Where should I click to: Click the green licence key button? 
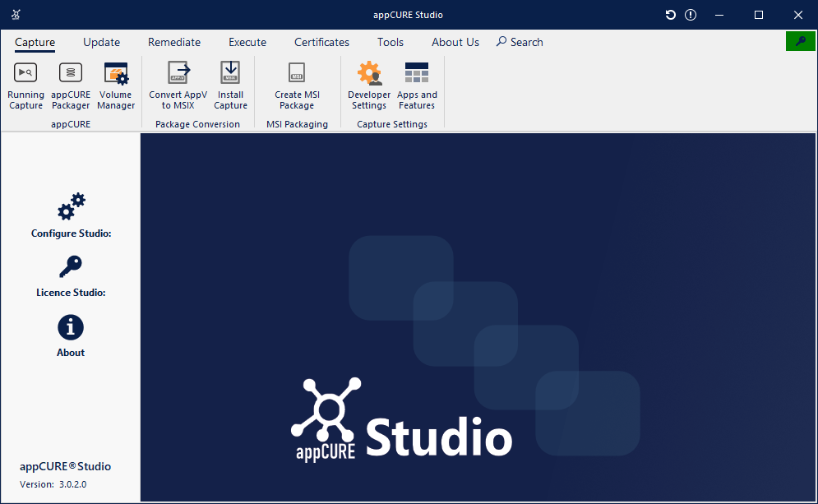[x=800, y=41]
